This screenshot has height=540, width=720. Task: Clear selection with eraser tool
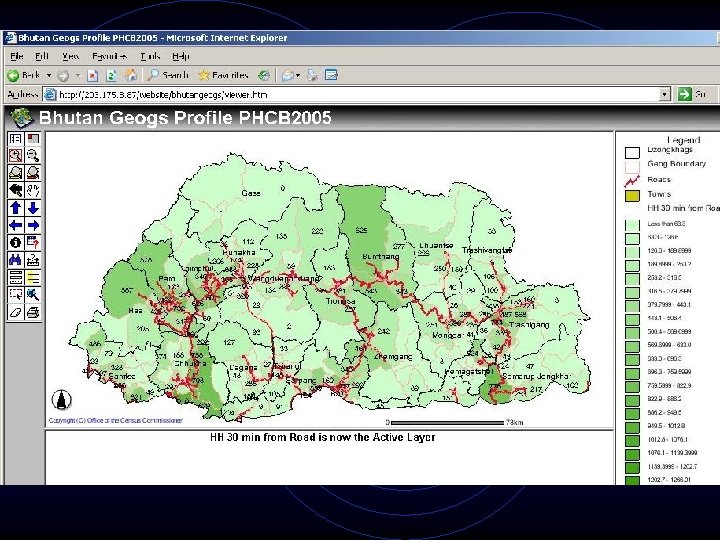16,312
